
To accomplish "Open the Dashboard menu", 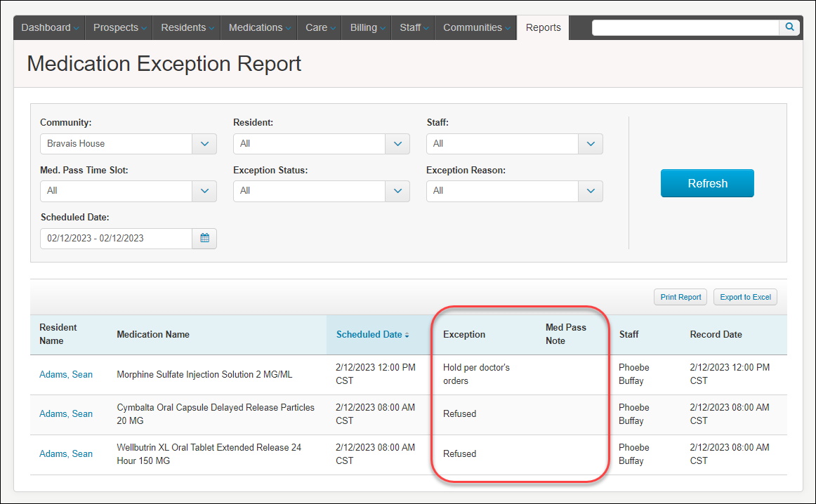I will (49, 27).
